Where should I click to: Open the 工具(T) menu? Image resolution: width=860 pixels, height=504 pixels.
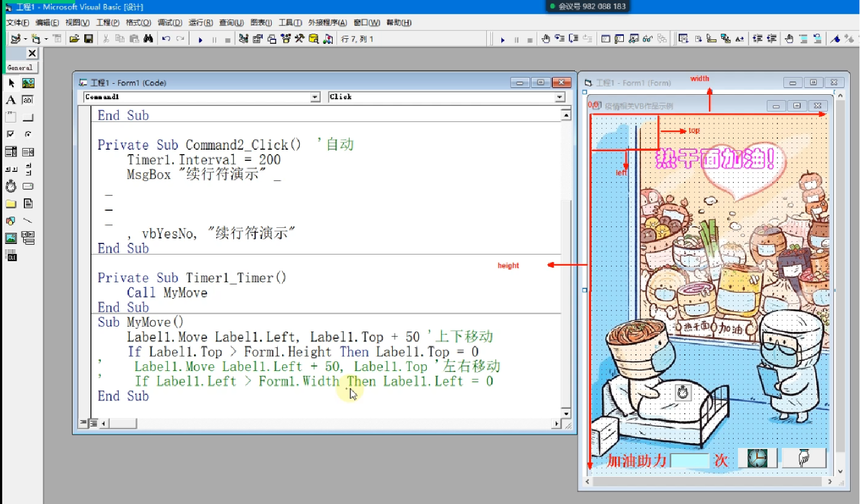point(290,23)
